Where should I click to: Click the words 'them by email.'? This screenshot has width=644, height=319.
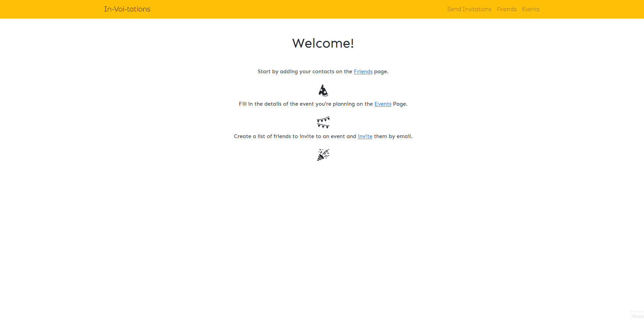pyautogui.click(x=393, y=136)
